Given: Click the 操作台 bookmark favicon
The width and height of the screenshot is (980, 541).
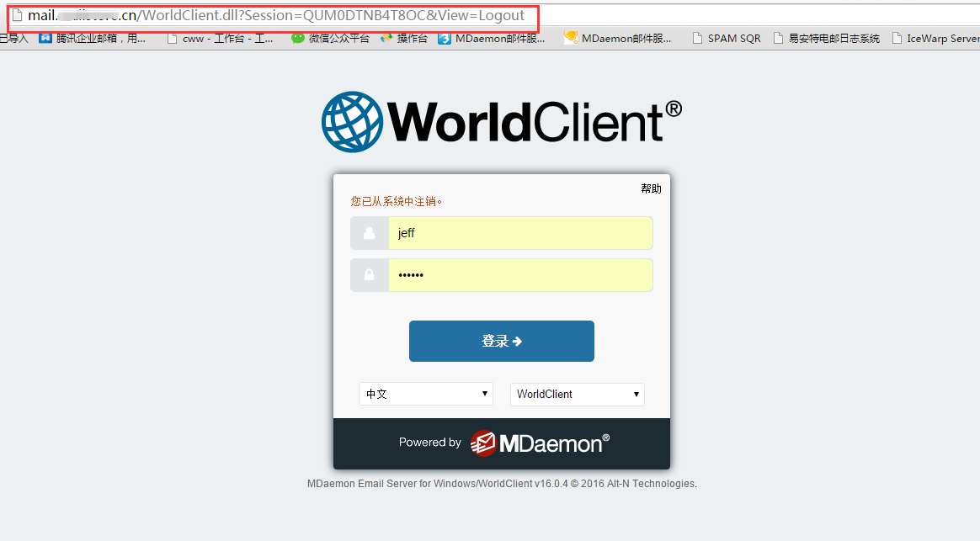Looking at the screenshot, I should click(386, 38).
